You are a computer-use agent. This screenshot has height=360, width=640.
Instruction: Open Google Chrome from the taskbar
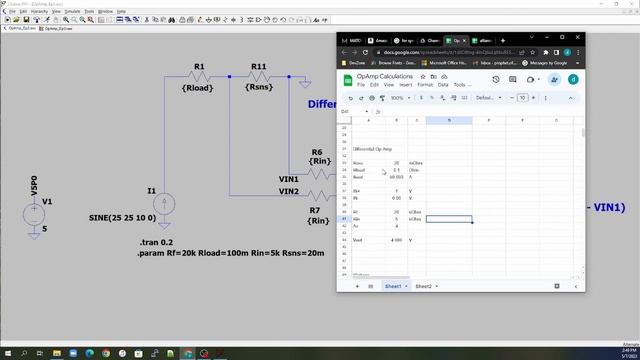pos(106,353)
